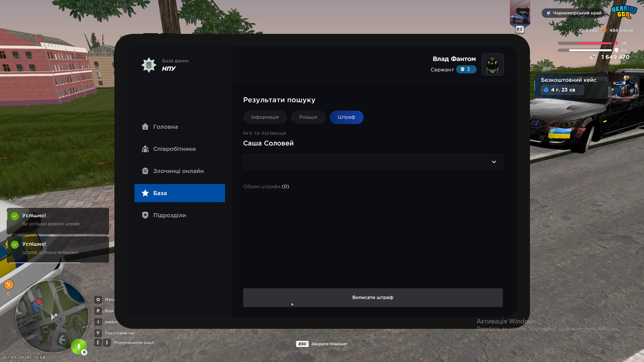Viewport: 644px width, 362px height.
Task: Click the face icon beside Злочинці онлайн
Action: pyautogui.click(x=145, y=171)
